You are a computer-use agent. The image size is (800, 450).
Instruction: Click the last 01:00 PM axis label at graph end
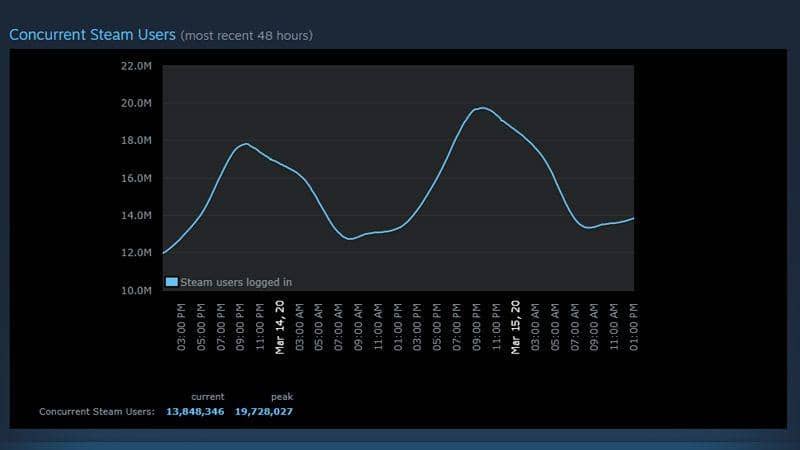click(633, 327)
